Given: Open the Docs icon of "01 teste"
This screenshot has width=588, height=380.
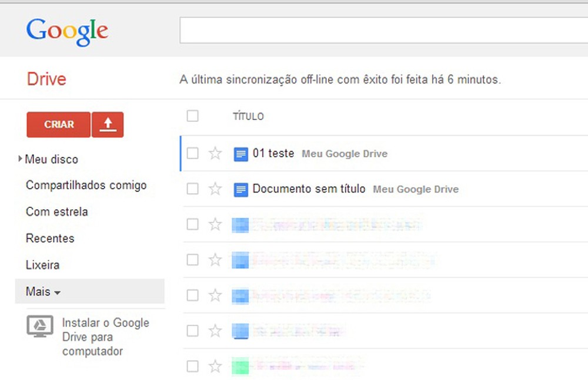Looking at the screenshot, I should [240, 153].
